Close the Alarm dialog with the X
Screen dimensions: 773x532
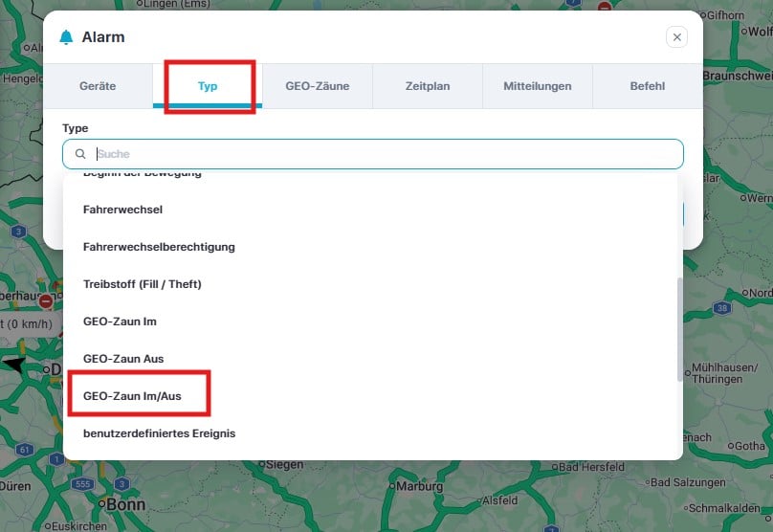[676, 37]
